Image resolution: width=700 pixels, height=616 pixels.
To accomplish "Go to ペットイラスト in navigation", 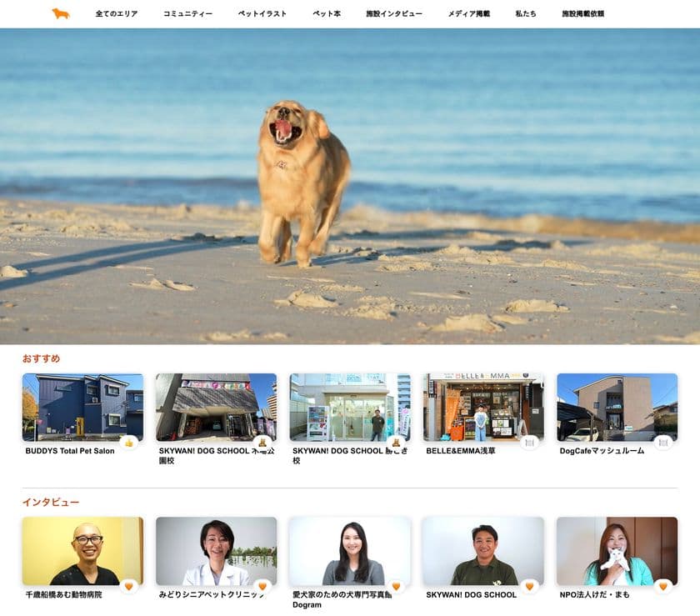I will click(x=262, y=14).
